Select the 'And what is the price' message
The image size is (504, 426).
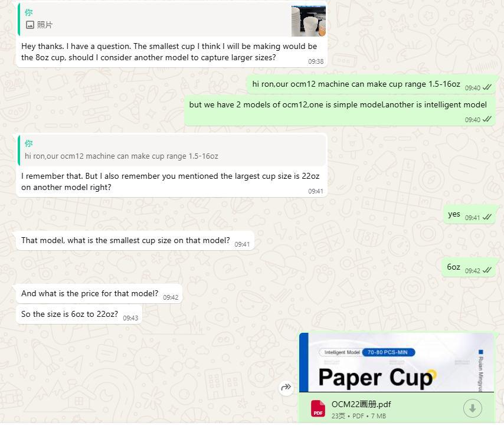99,293
